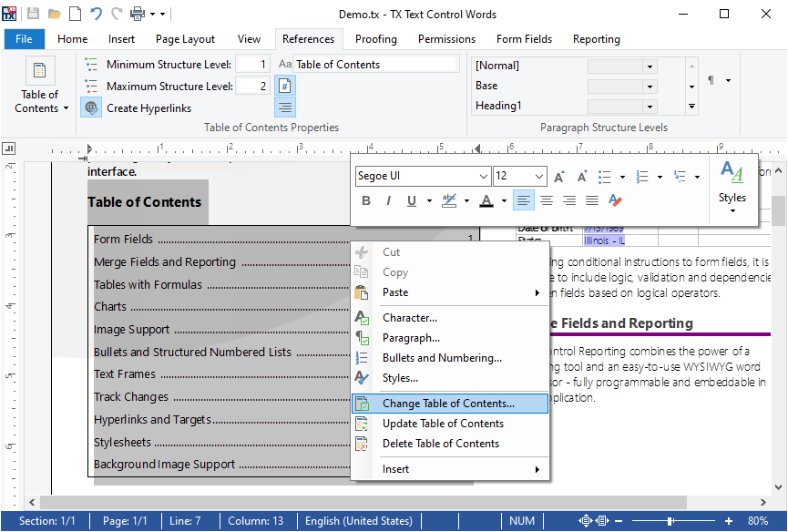Select Change Table of Contents from context menu
Screen dimensions: 788x532
(448, 404)
